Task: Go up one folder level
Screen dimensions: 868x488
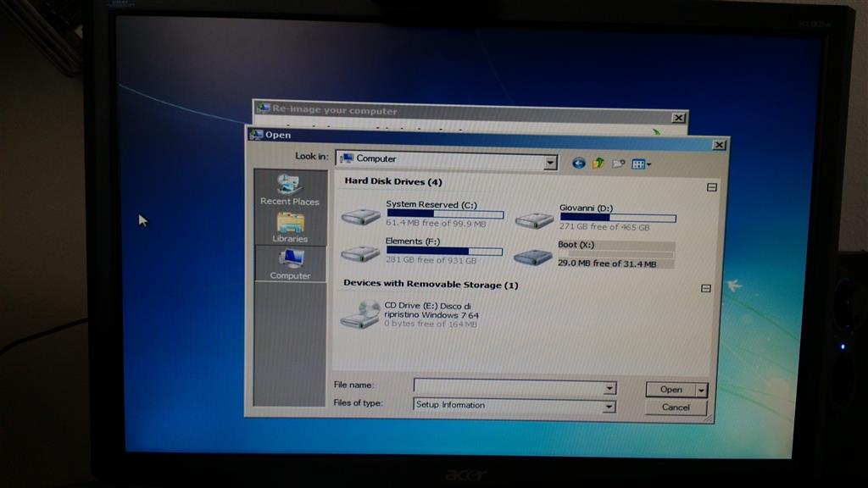Action: 598,163
